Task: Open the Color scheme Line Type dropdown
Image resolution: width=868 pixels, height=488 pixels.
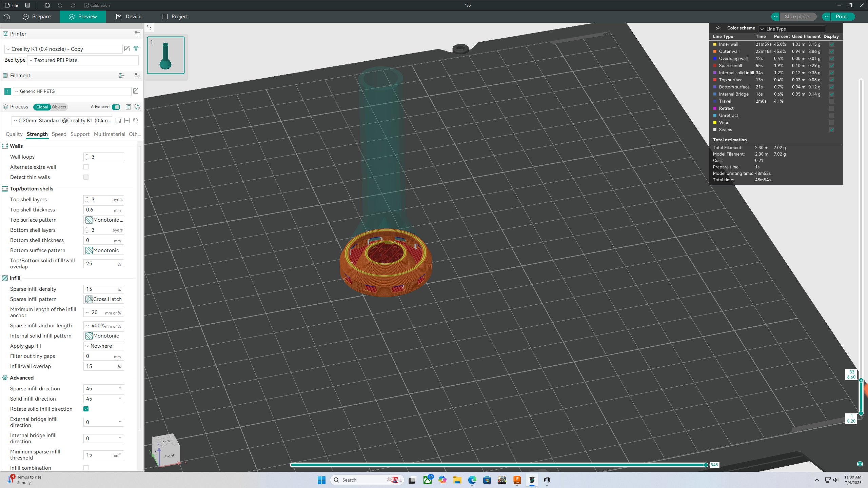Action: [x=792, y=29]
